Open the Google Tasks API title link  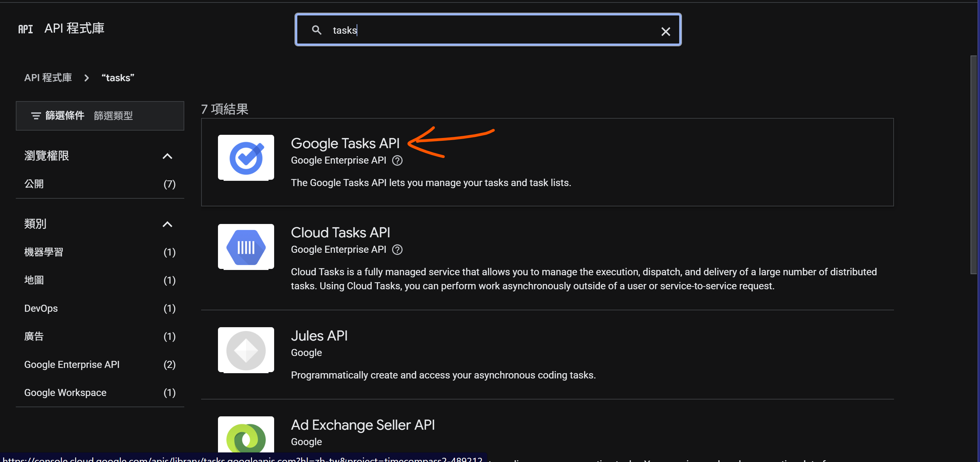tap(345, 144)
